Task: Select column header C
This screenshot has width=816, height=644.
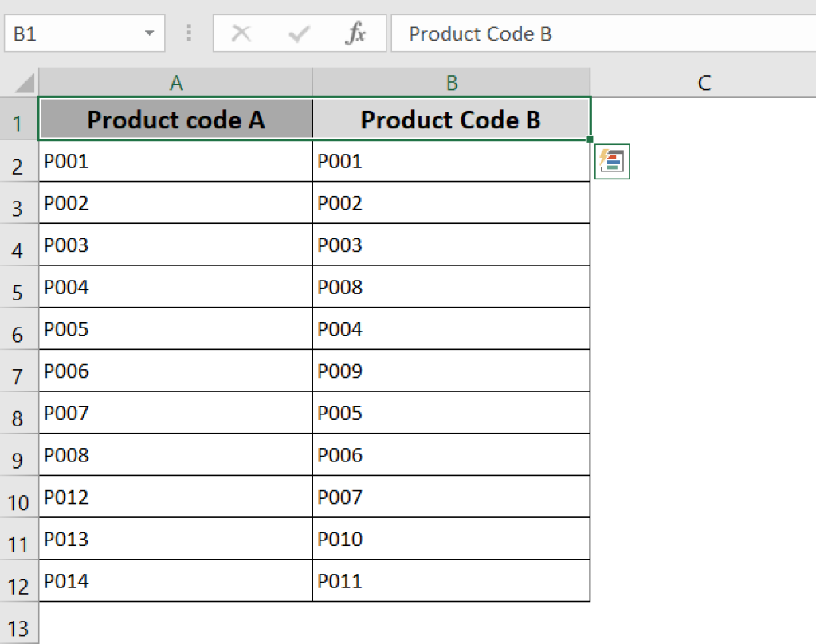Action: coord(704,82)
